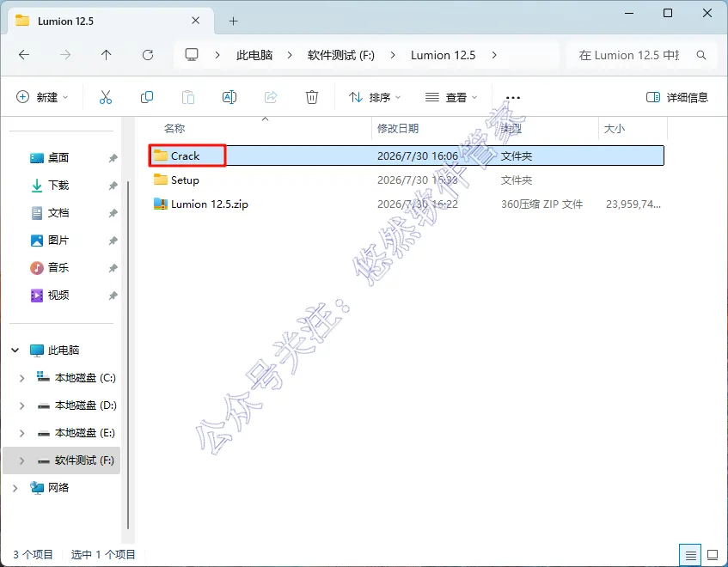Image resolution: width=728 pixels, height=567 pixels.
Task: Open the 新建 dropdown menu
Action: coord(42,97)
